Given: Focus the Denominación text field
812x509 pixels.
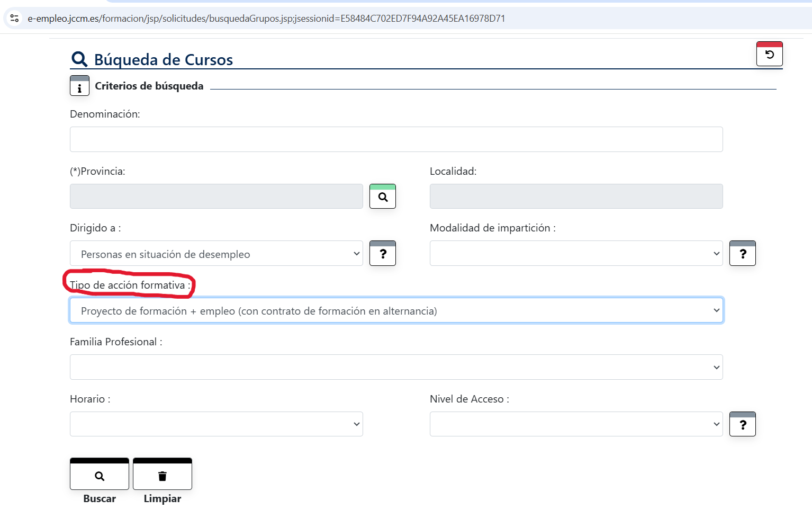Looking at the screenshot, I should [x=396, y=139].
